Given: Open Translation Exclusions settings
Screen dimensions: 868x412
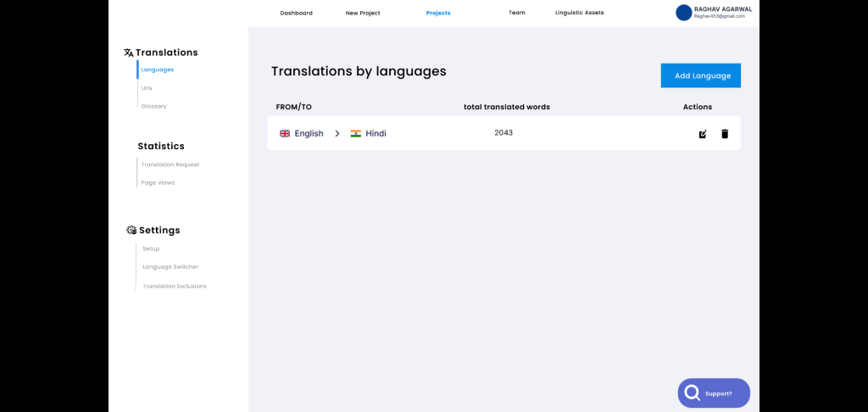Looking at the screenshot, I should (175, 287).
